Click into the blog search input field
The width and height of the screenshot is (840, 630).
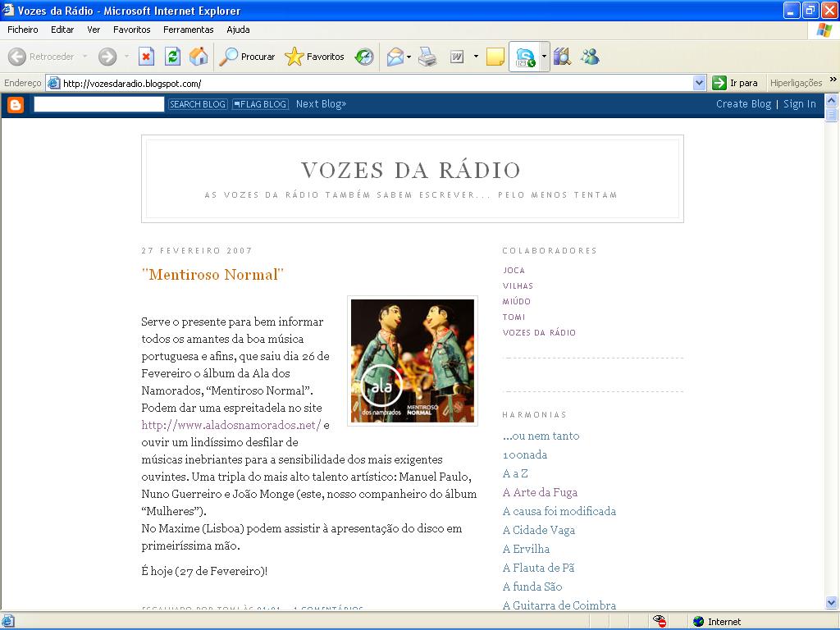click(99, 104)
